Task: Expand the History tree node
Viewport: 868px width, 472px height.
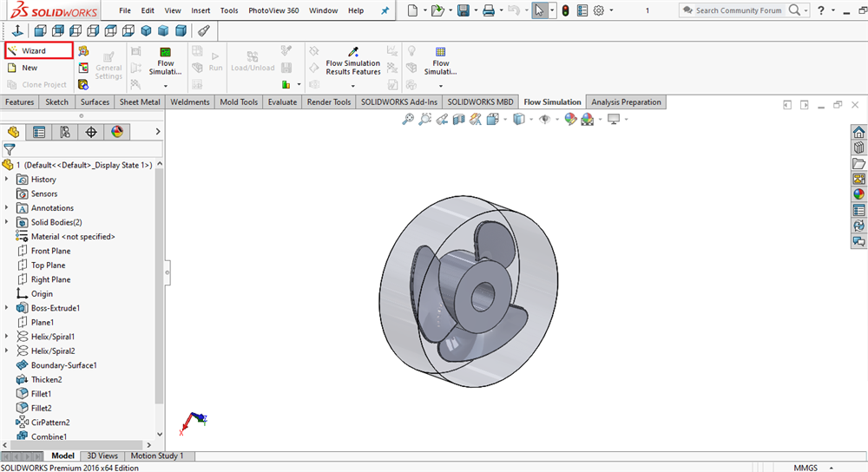Action: tap(7, 180)
